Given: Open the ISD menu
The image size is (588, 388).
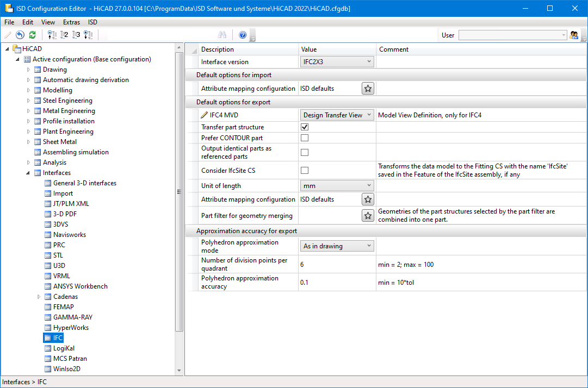Looking at the screenshot, I should point(93,22).
